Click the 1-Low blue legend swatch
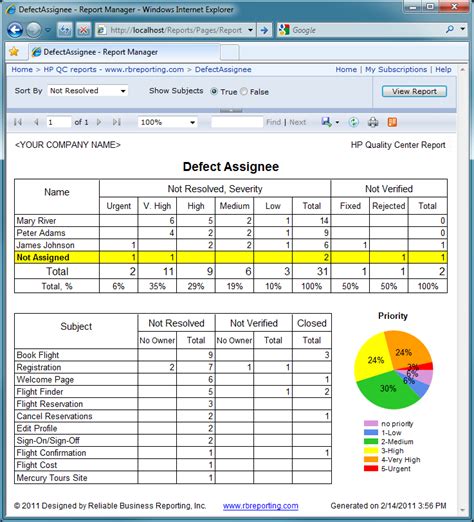 point(371,432)
